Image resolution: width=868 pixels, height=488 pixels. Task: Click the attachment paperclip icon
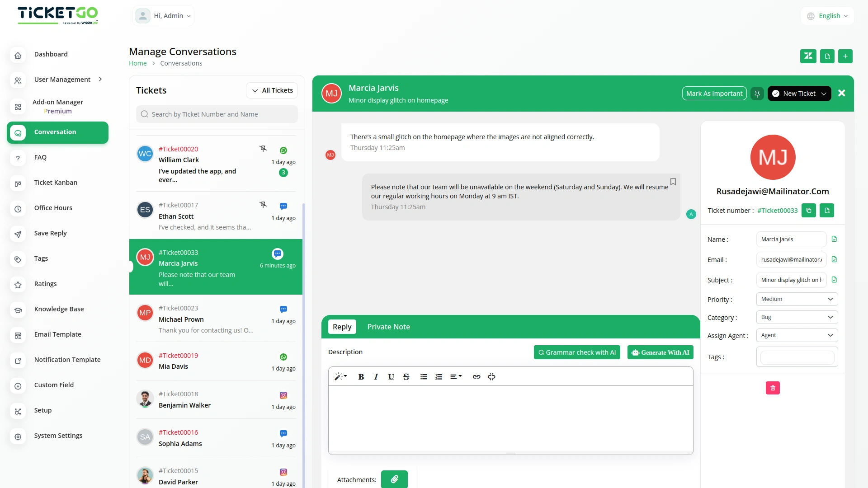point(394,479)
